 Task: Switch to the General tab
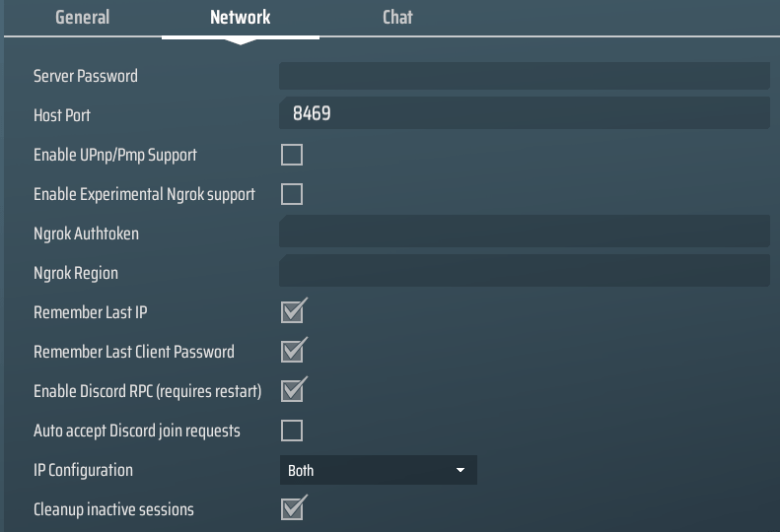pos(82,18)
